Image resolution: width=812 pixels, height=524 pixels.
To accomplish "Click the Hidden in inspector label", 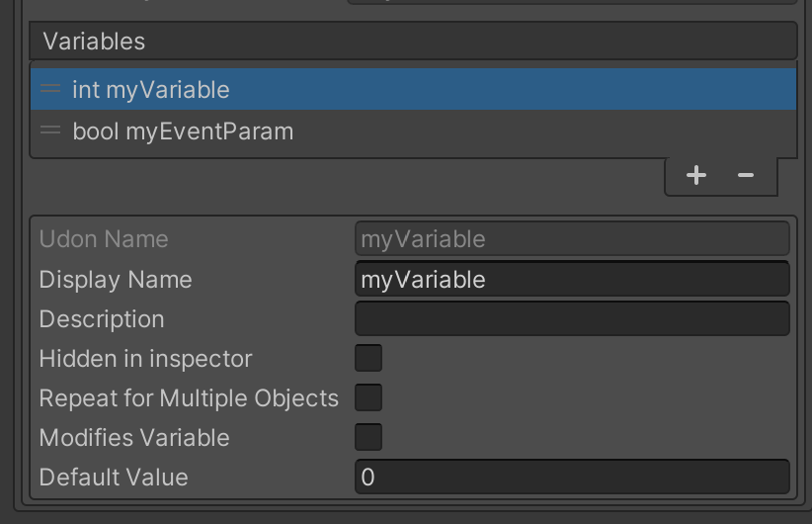I will (145, 359).
